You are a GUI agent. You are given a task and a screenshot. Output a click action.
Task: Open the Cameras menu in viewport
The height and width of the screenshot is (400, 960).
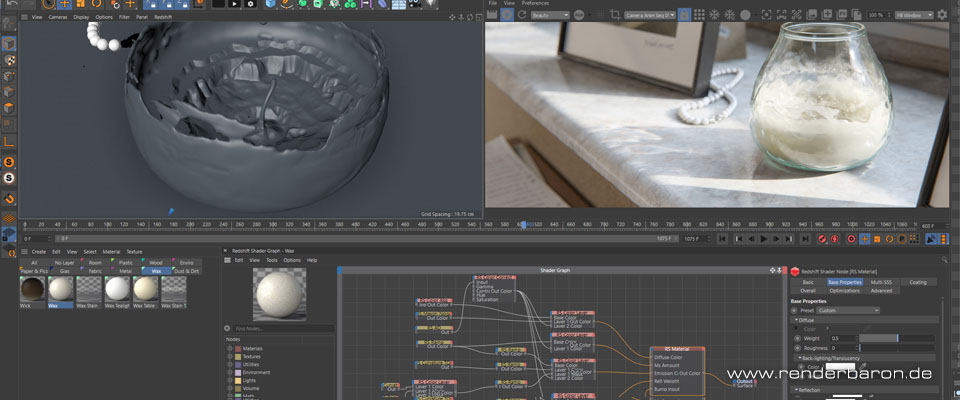[58, 17]
